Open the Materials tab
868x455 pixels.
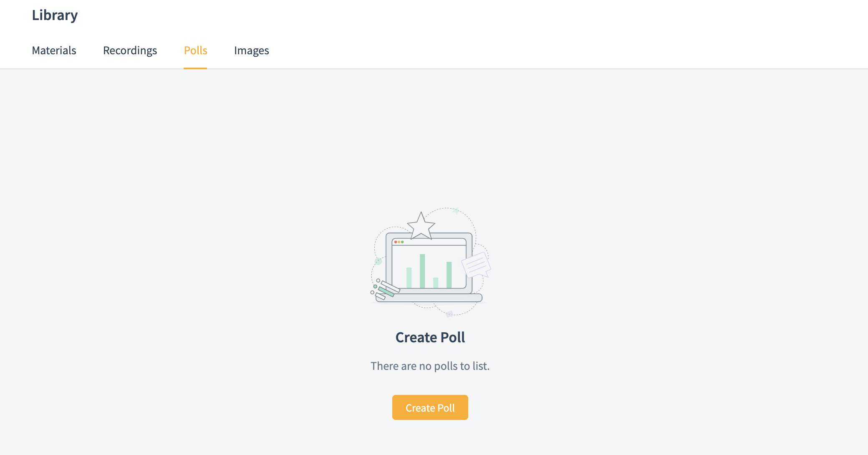[54, 51]
